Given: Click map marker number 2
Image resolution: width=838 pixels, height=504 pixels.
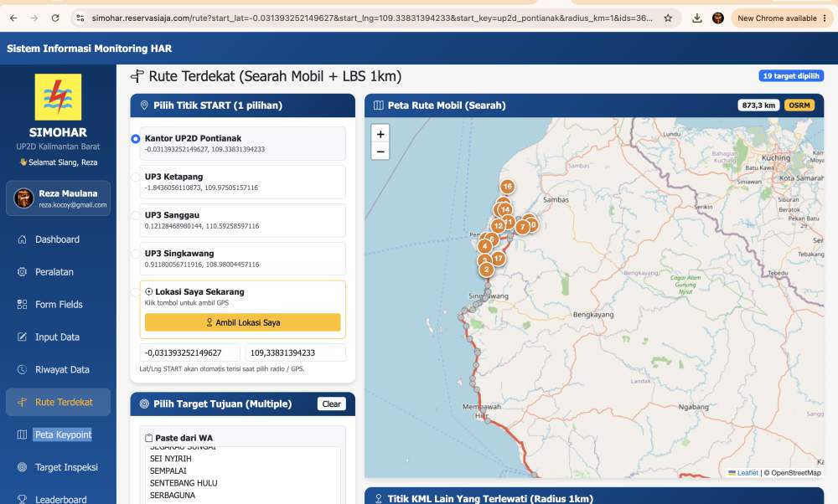Looking at the screenshot, I should tap(486, 270).
